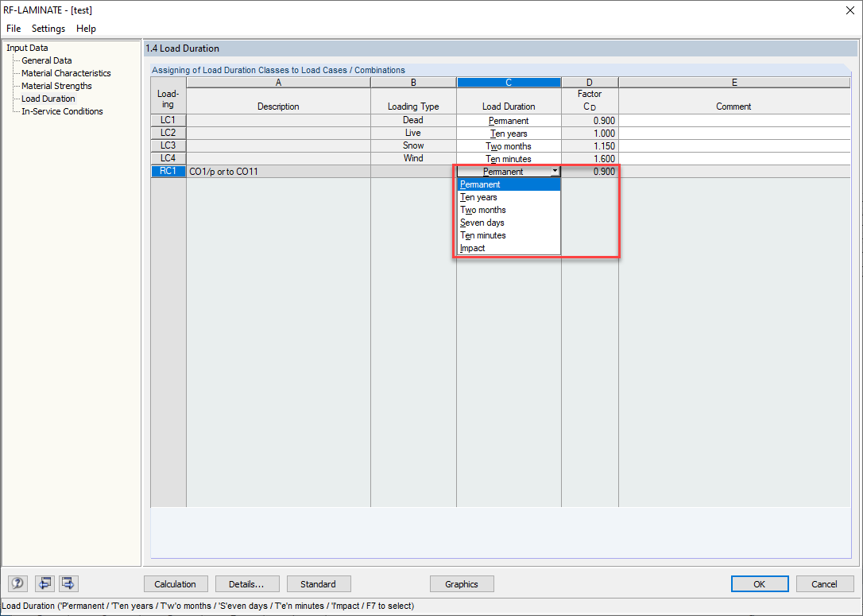The height and width of the screenshot is (616, 863).
Task: Select 'Seven days' from the open dropdown list
Action: pyautogui.click(x=482, y=222)
